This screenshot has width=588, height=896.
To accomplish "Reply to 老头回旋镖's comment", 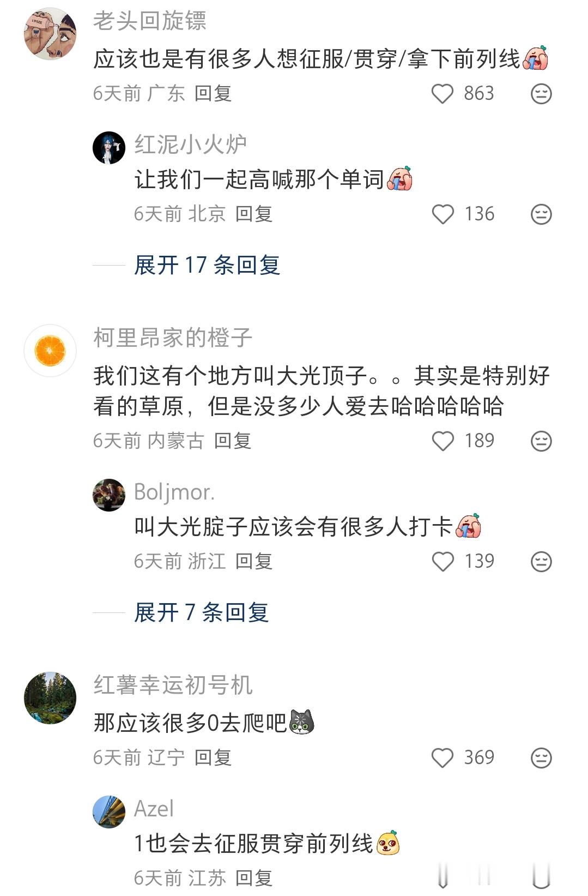I will coord(213,94).
